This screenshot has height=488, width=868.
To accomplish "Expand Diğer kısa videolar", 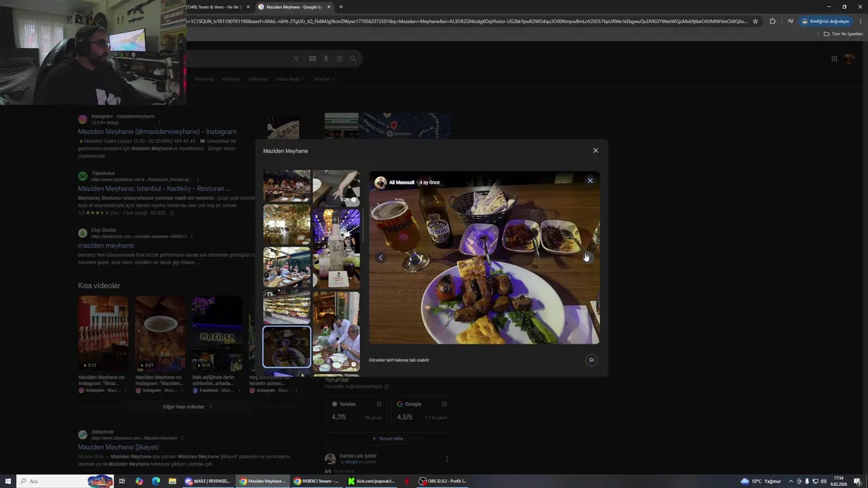I will [187, 407].
